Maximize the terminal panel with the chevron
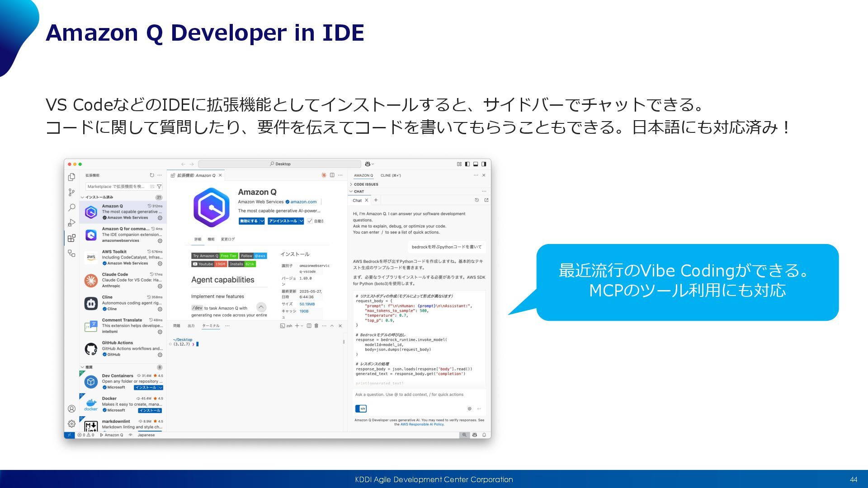868x488 pixels. pyautogui.click(x=332, y=326)
